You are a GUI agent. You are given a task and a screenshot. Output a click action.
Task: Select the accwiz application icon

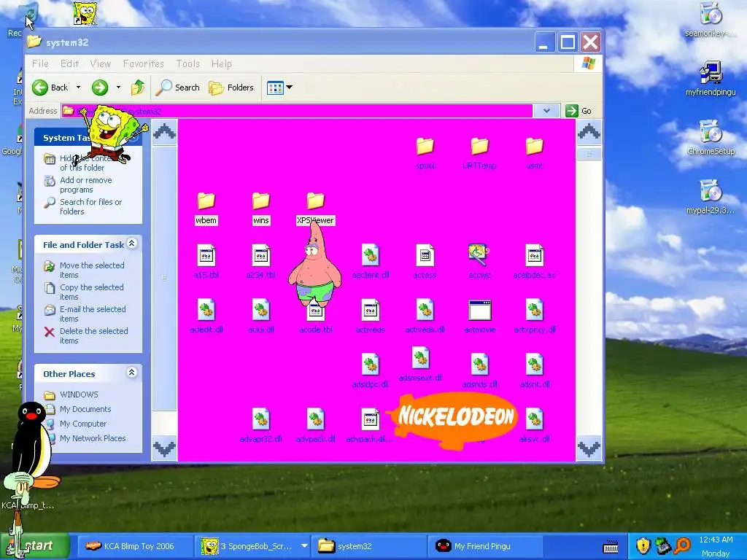(479, 254)
